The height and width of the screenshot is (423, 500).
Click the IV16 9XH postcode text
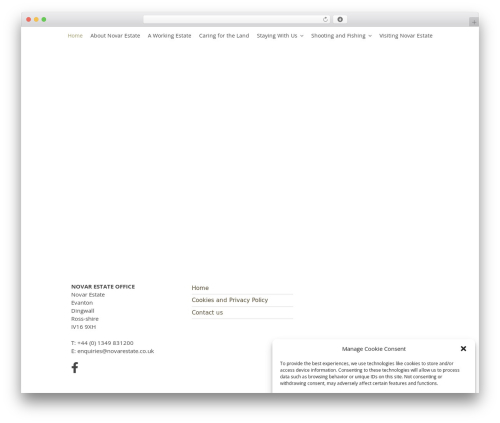point(83,327)
